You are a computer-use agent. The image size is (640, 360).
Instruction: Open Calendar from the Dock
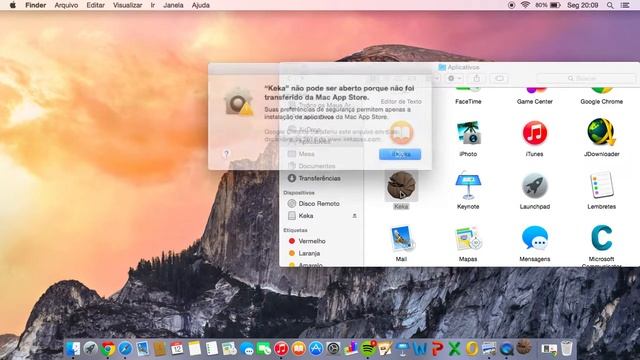pyautogui.click(x=177, y=349)
